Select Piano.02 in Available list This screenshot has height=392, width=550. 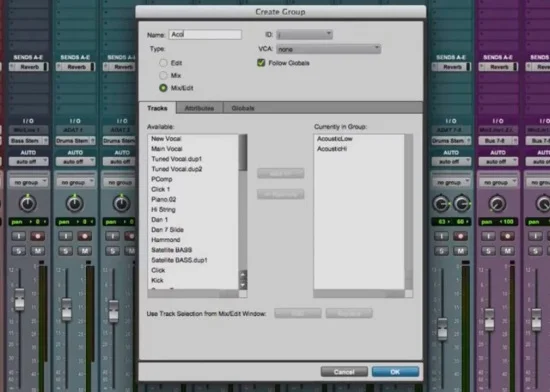tap(163, 200)
